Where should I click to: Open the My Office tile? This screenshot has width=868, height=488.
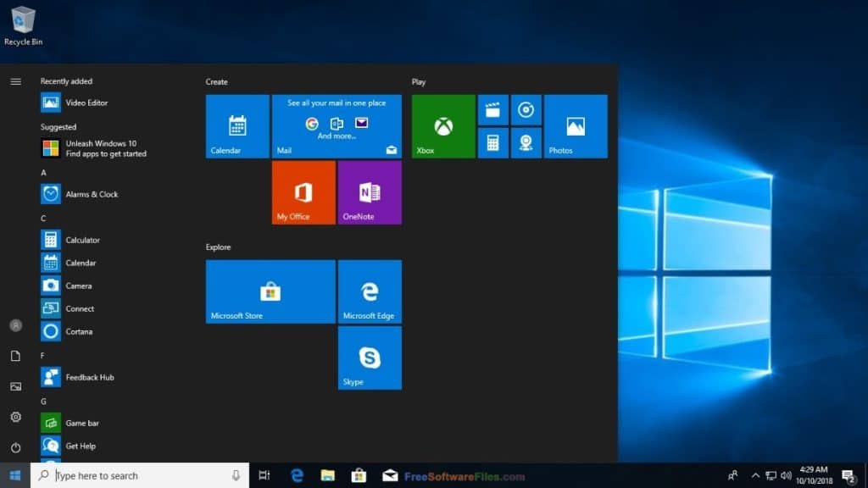[303, 192]
